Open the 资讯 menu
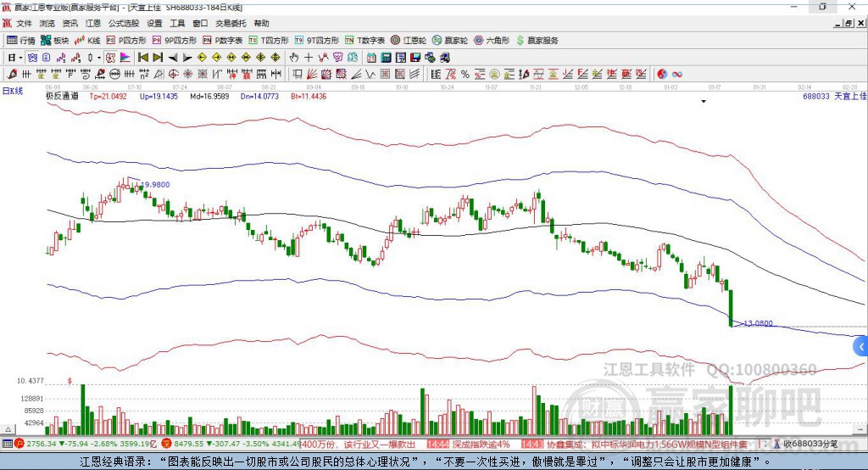 (x=70, y=23)
